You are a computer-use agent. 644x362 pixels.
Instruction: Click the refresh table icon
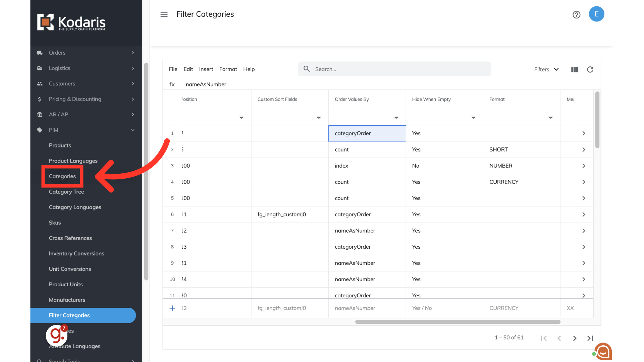click(x=590, y=69)
